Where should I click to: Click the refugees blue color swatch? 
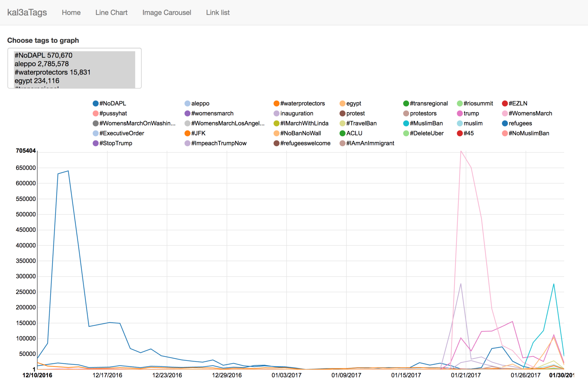(505, 124)
